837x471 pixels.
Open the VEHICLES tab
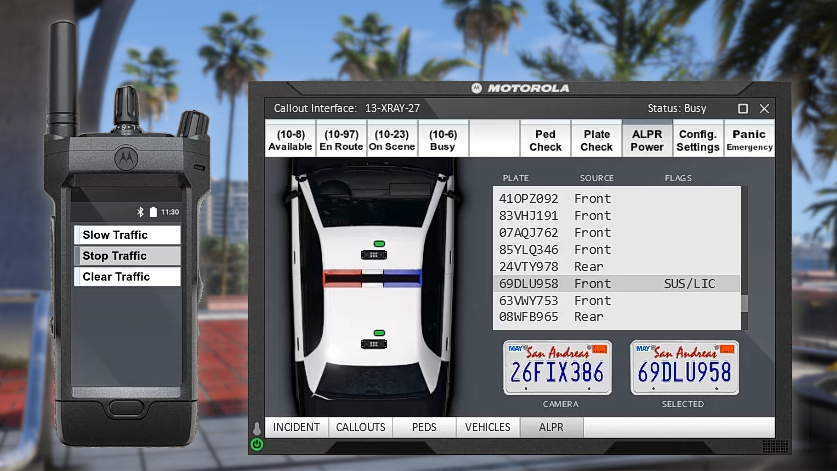coord(488,427)
